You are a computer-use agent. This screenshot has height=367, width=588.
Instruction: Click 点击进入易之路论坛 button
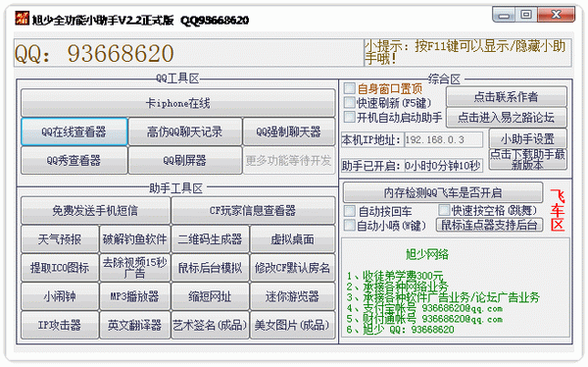click(x=507, y=118)
